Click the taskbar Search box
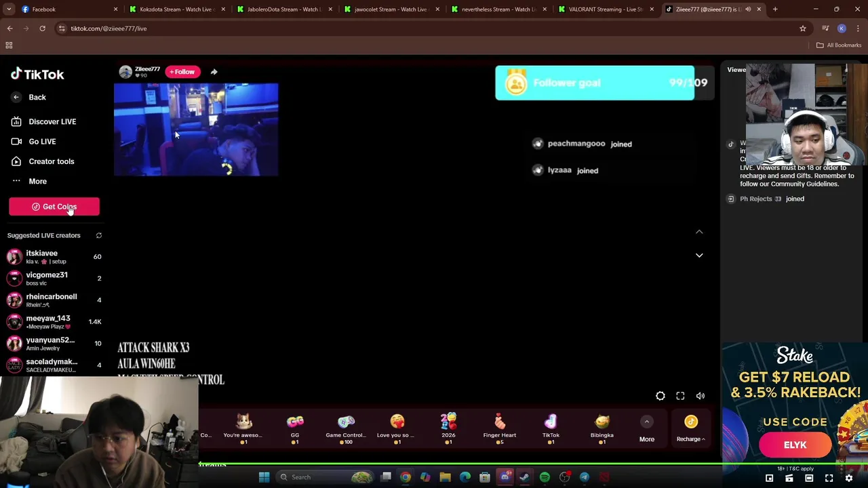 325,477
